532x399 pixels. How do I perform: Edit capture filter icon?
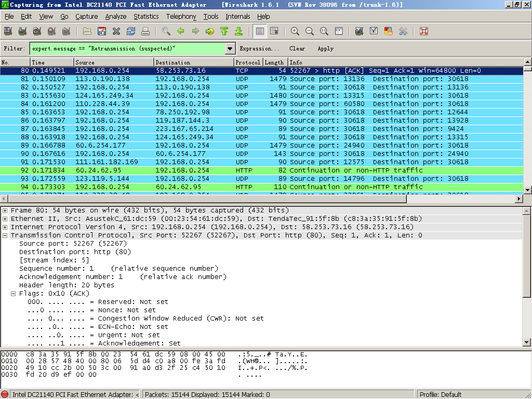[360, 31]
